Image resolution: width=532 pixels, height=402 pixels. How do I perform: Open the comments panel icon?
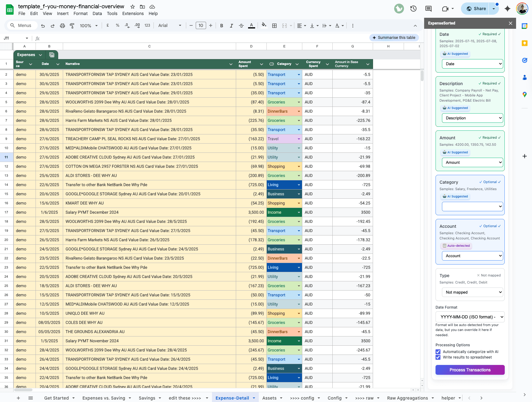[428, 9]
